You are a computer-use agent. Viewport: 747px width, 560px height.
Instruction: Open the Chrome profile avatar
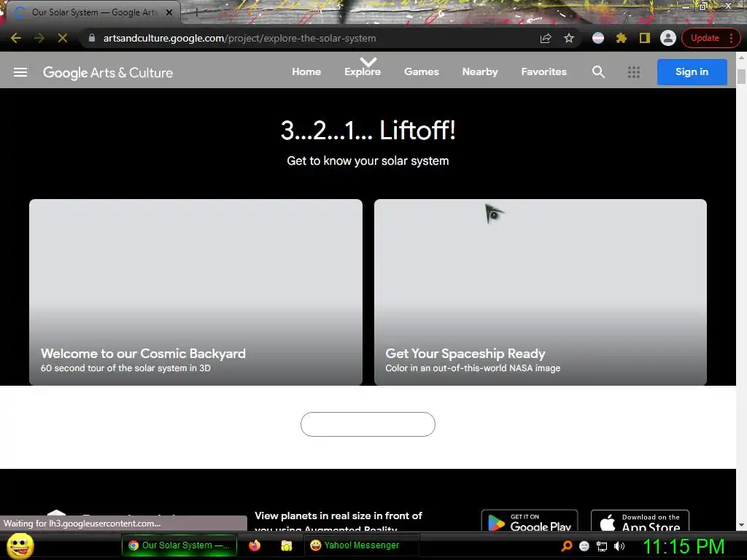[x=668, y=38]
